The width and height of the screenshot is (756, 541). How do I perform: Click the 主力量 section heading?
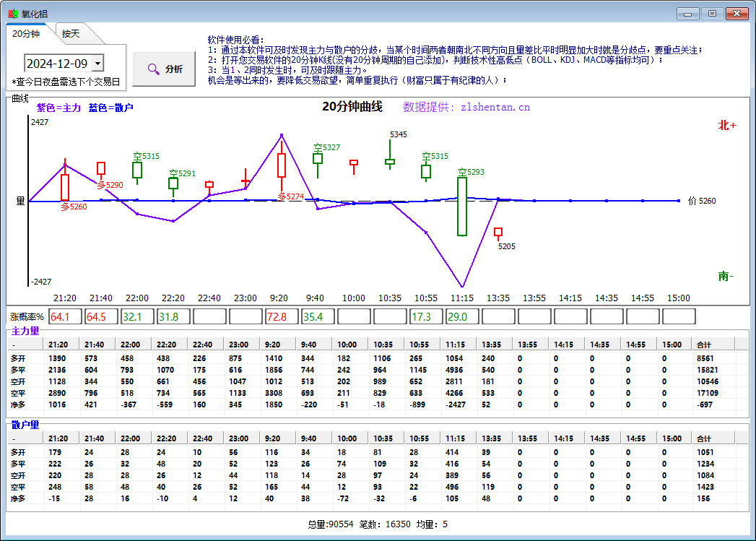click(x=25, y=332)
